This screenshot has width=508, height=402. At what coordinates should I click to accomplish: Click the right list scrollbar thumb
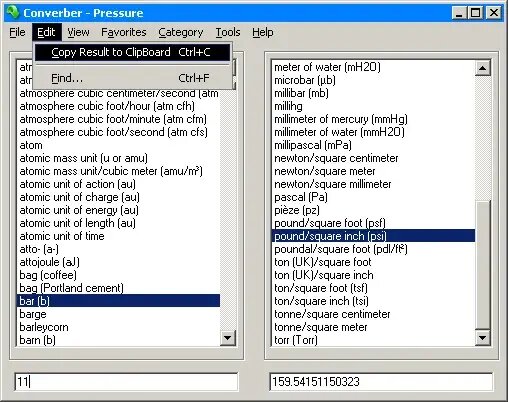click(482, 265)
